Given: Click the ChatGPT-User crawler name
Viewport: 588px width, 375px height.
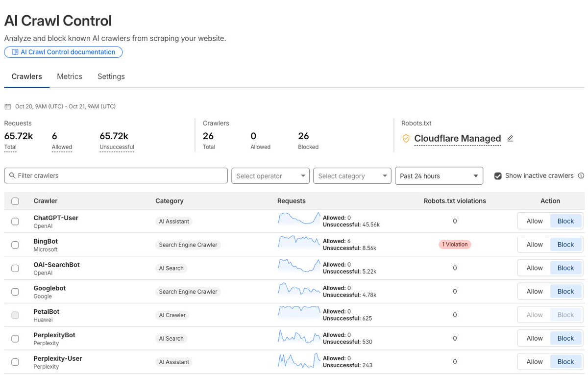Looking at the screenshot, I should (x=56, y=218).
